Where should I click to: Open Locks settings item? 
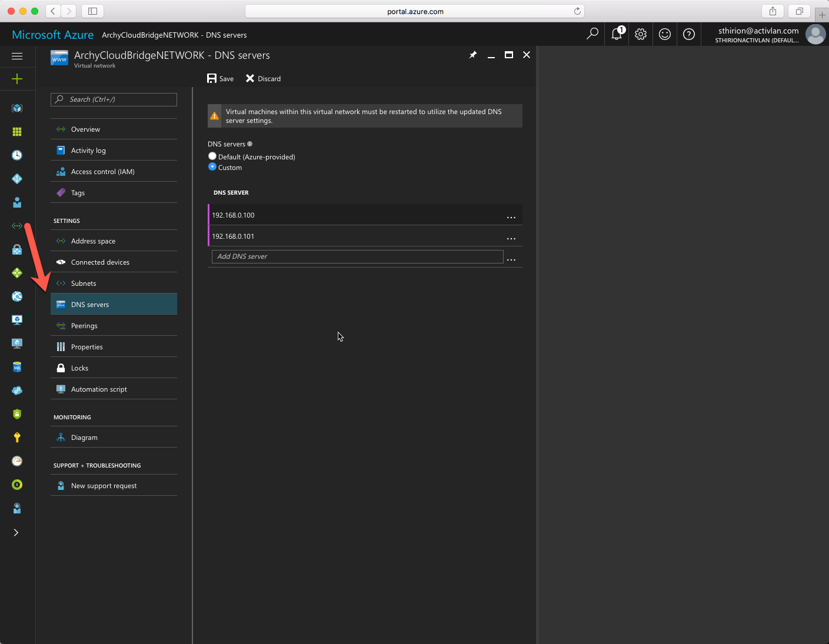(114, 368)
